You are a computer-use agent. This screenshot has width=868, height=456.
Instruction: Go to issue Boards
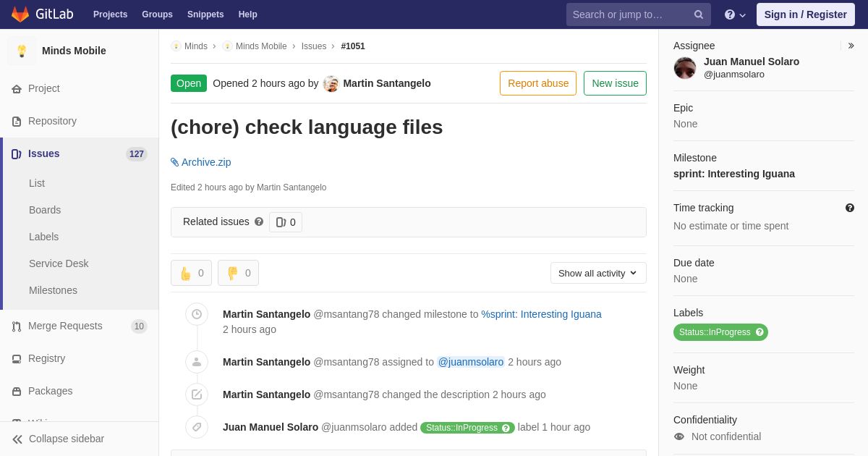pos(45,210)
